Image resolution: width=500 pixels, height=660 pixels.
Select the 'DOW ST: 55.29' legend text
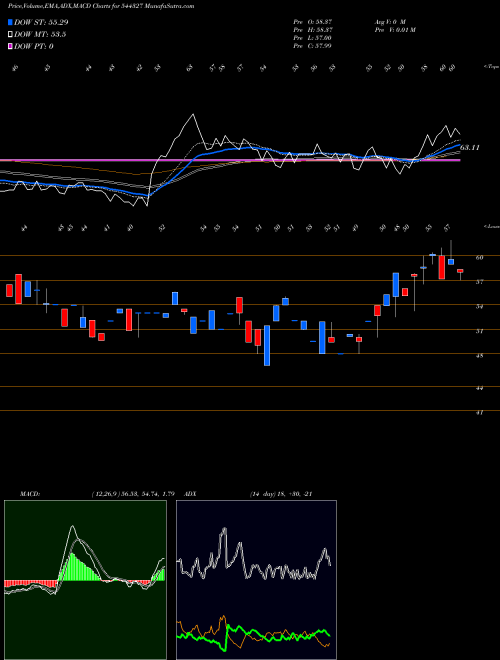point(41,22)
